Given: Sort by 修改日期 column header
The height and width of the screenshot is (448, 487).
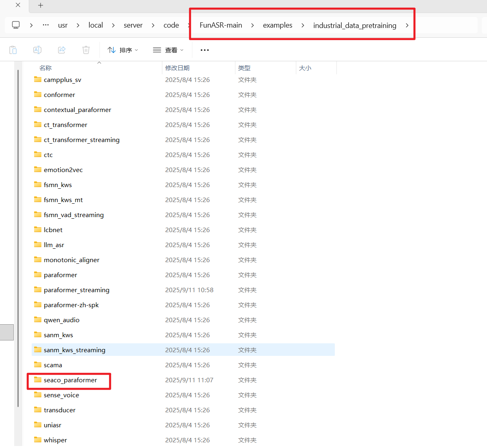Looking at the screenshot, I should pos(177,68).
